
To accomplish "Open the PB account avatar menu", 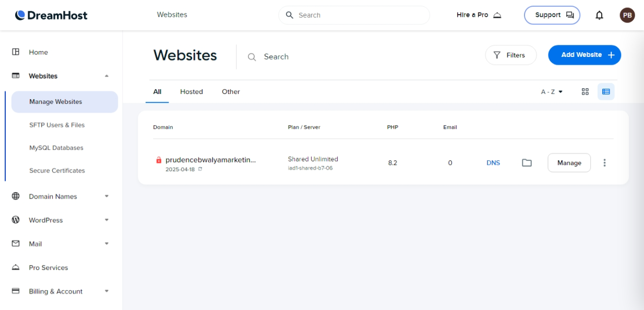I will [627, 15].
